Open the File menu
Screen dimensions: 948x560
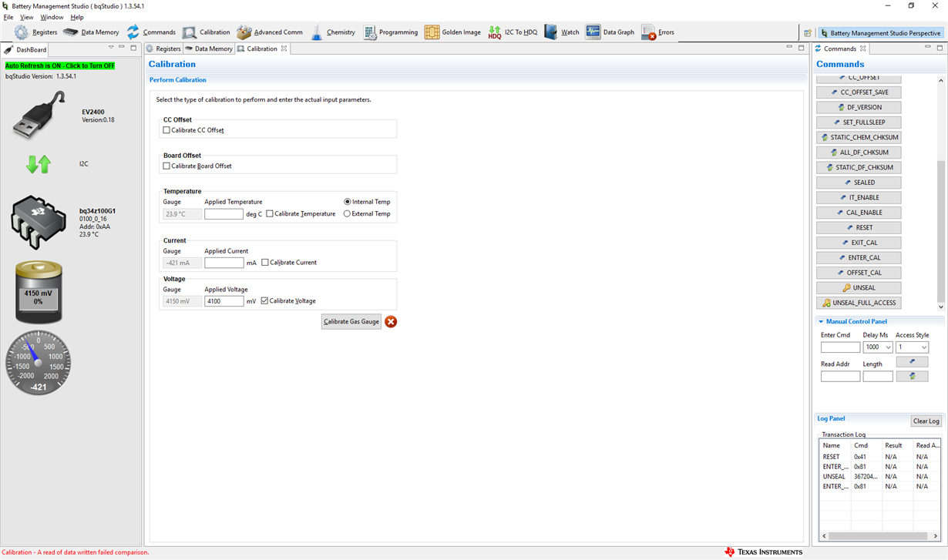[8, 17]
